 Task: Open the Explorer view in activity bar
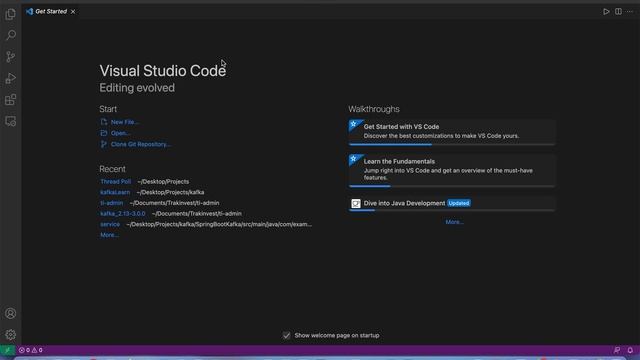11,14
